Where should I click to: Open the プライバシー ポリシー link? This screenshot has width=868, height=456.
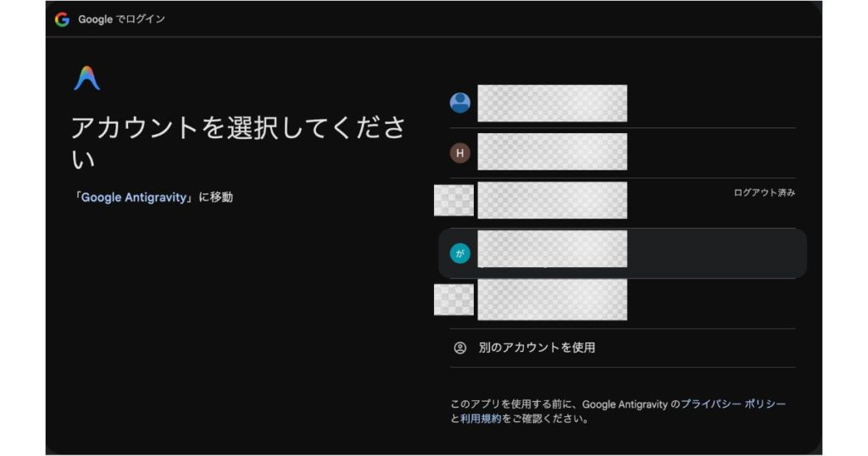coord(733,404)
